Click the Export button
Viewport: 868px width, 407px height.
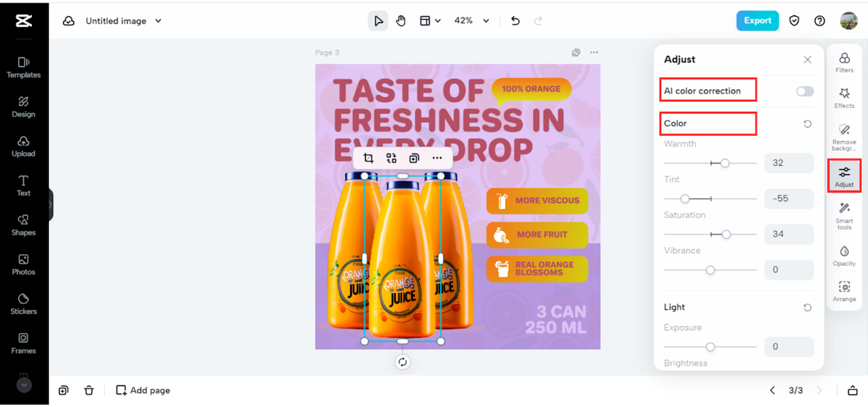point(757,20)
